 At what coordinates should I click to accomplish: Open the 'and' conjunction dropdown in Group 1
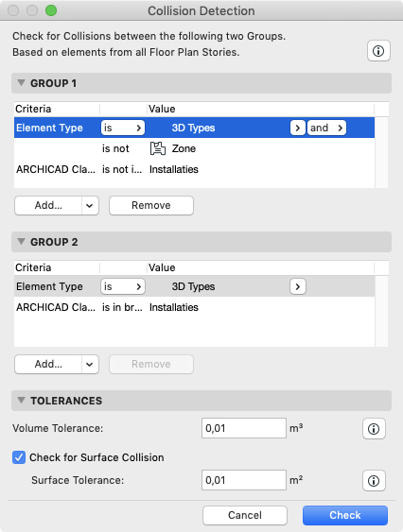pos(326,128)
